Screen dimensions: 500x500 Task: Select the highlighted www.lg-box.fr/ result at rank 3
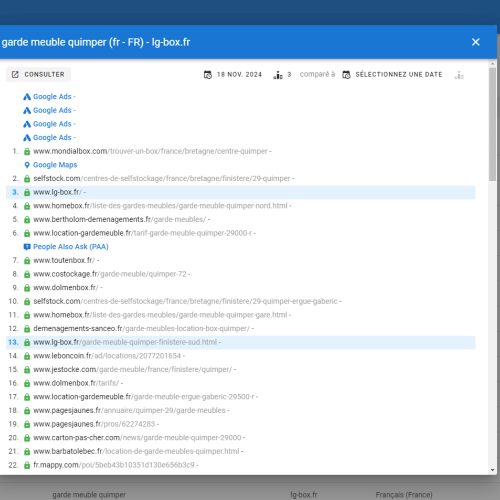241,192
